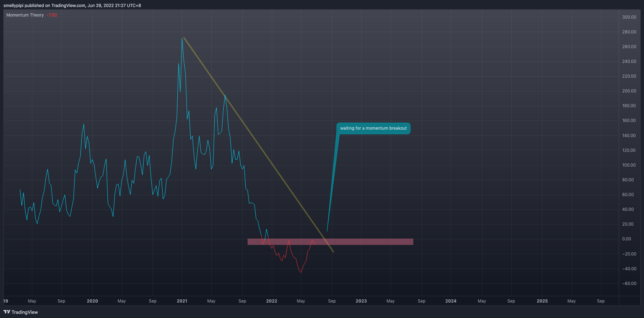Click the publisher header text 'smellypipi published on TradingView.com'
Image resolution: width=644 pixels, height=318 pixels.
(44, 6)
